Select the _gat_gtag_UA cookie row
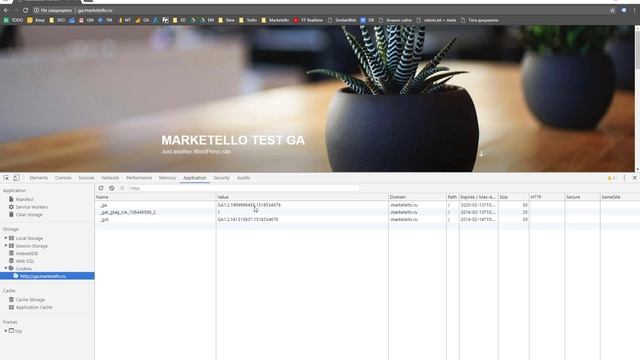Screen dimensions: 640x360 click(x=367, y=212)
